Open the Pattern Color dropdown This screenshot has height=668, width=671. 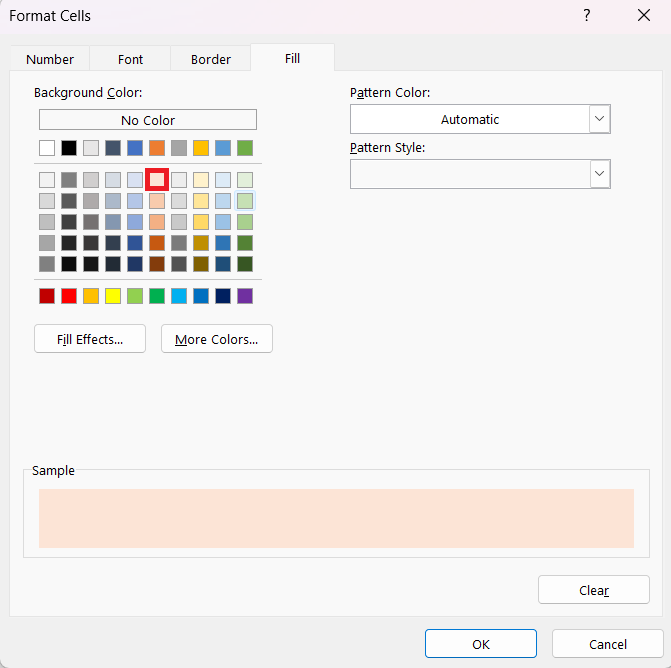coord(600,119)
